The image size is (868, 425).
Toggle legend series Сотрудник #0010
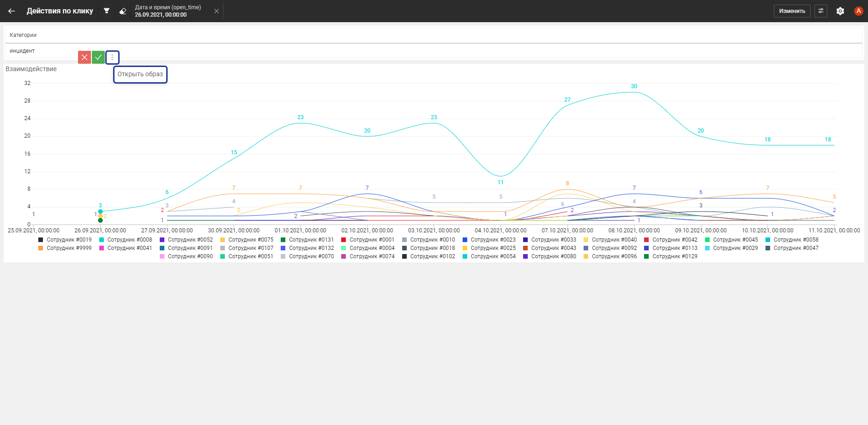click(x=428, y=240)
